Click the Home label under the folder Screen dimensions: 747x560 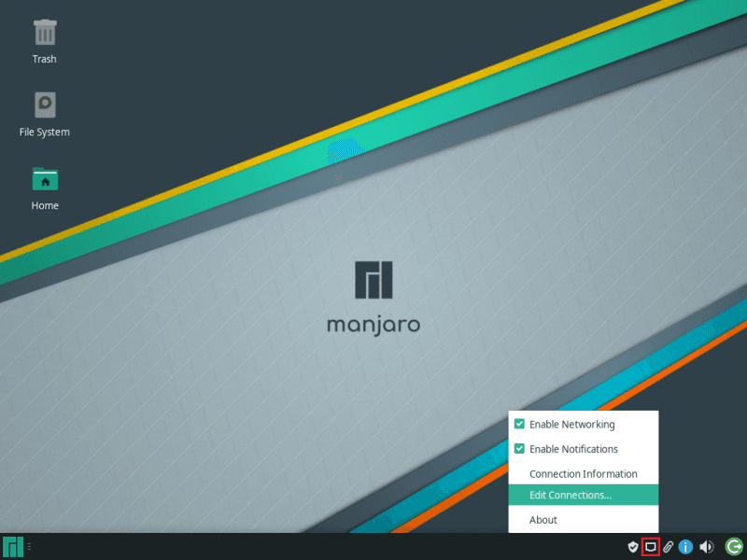(x=45, y=206)
